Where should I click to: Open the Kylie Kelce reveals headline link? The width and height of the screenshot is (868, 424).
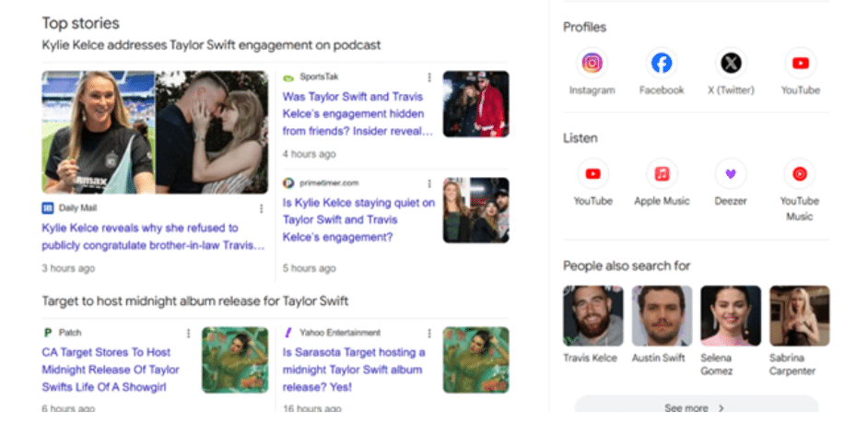tap(153, 236)
